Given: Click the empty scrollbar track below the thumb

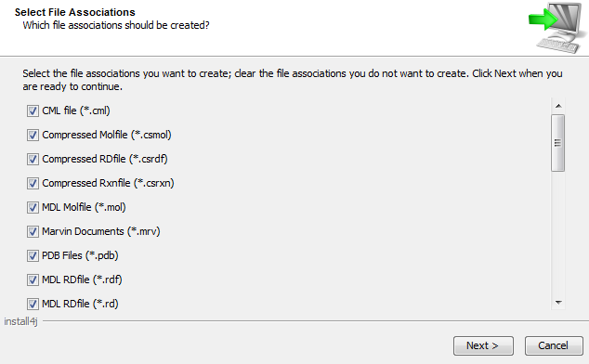Looking at the screenshot, I should point(557,233).
